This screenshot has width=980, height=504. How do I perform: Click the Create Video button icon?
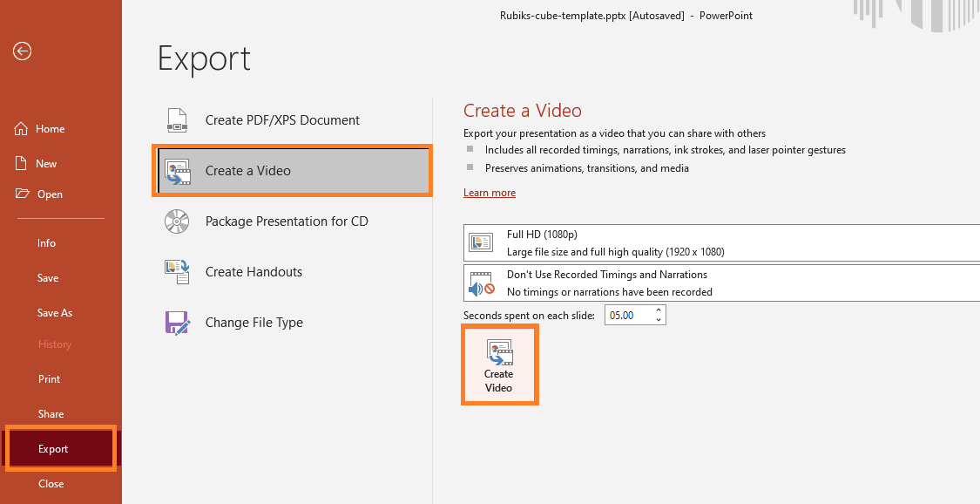pyautogui.click(x=499, y=352)
